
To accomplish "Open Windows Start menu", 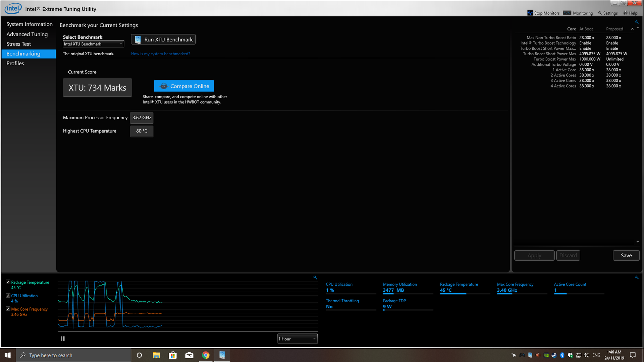I will (x=8, y=355).
